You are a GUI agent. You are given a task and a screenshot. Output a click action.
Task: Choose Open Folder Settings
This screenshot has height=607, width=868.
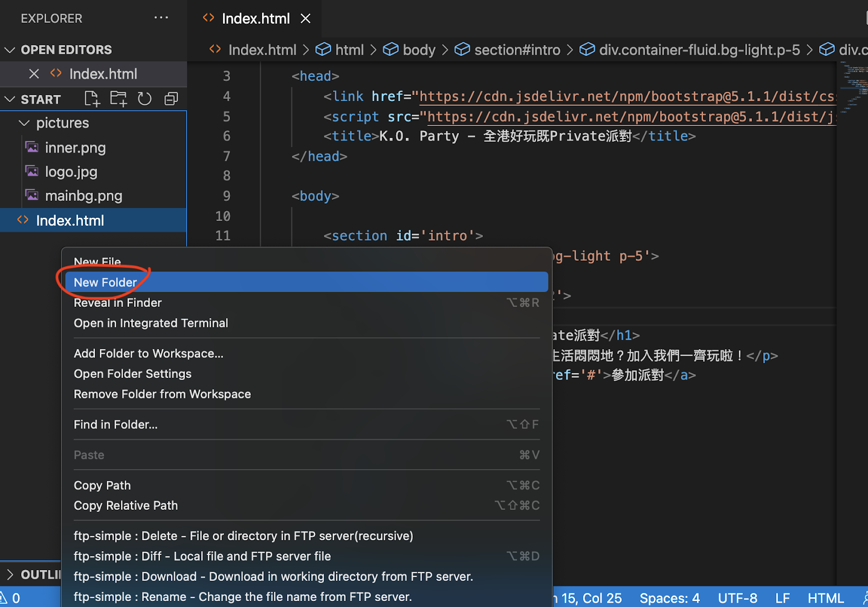307,374
